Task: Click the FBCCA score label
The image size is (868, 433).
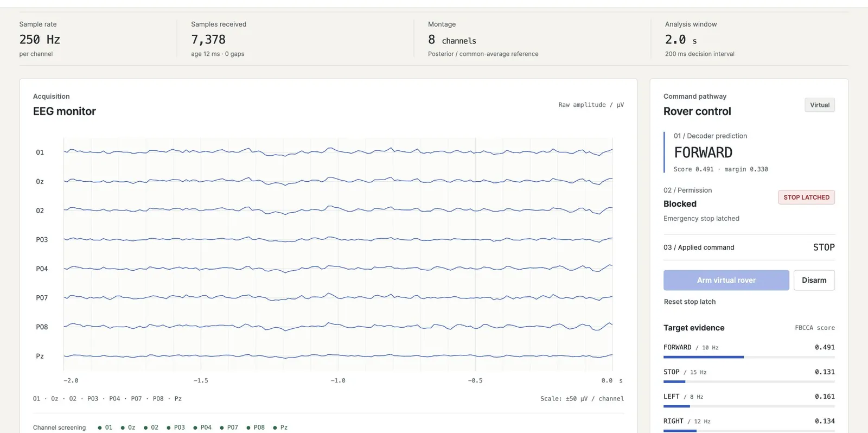Action: (x=814, y=328)
